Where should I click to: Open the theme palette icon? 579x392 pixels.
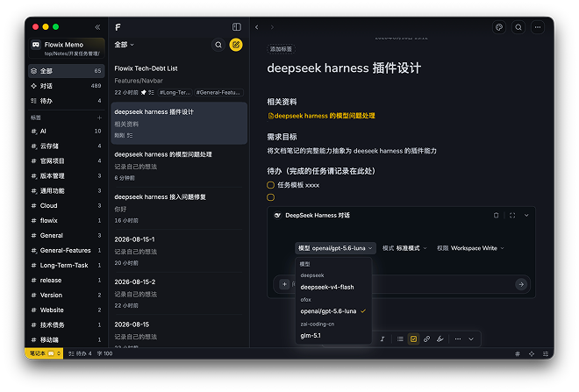coord(499,27)
